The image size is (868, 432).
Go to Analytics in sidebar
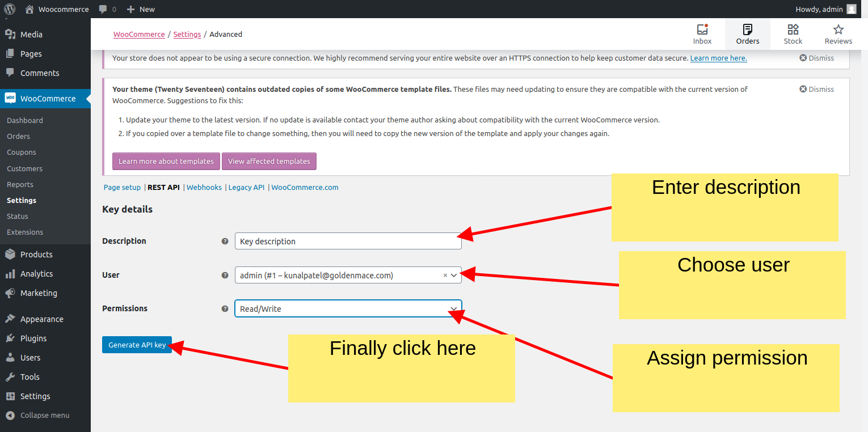pyautogui.click(x=45, y=274)
